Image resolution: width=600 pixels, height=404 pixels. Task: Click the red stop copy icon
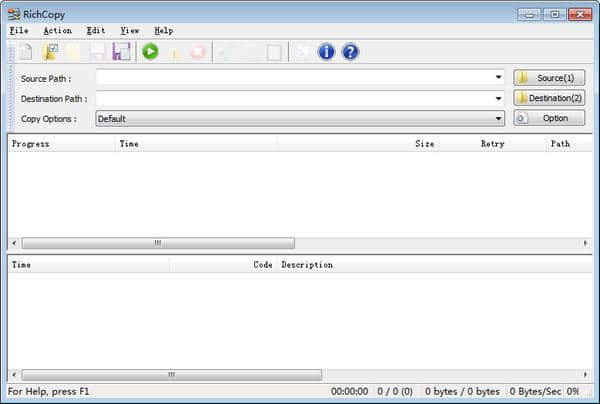pos(198,52)
